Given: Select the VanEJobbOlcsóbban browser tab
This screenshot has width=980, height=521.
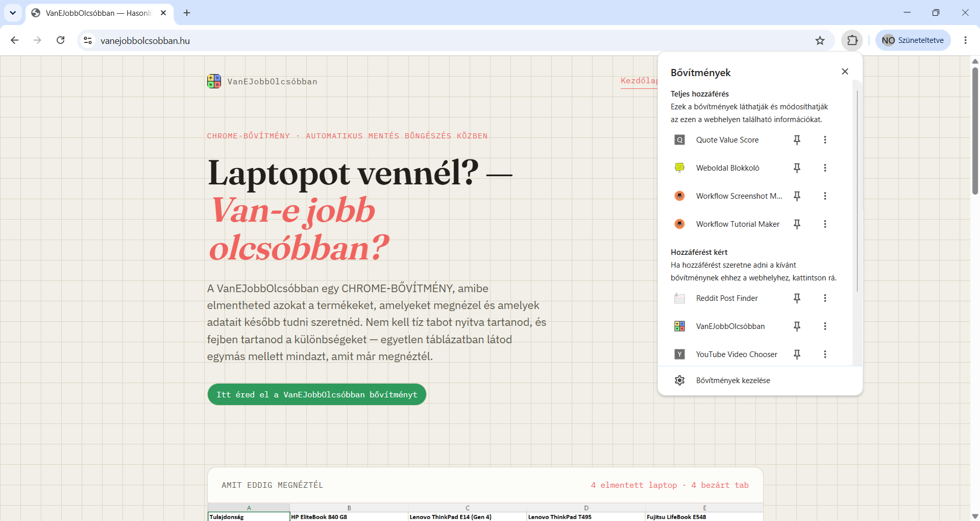Looking at the screenshot, I should [100, 13].
